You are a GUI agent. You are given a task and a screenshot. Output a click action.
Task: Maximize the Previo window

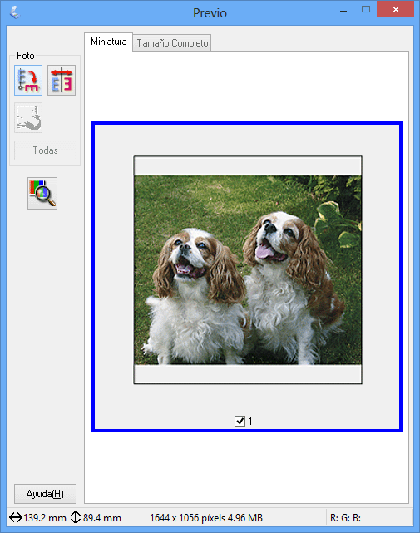pos(366,10)
